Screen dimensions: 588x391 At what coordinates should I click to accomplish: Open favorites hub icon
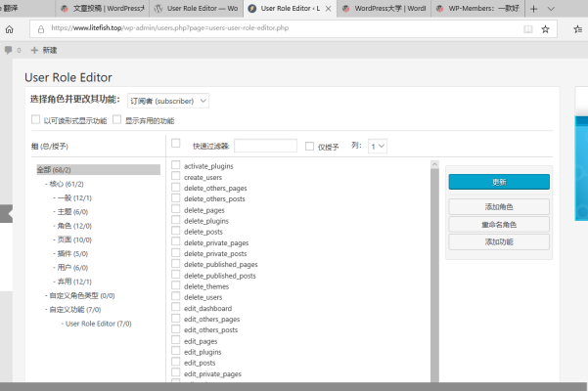click(x=578, y=29)
